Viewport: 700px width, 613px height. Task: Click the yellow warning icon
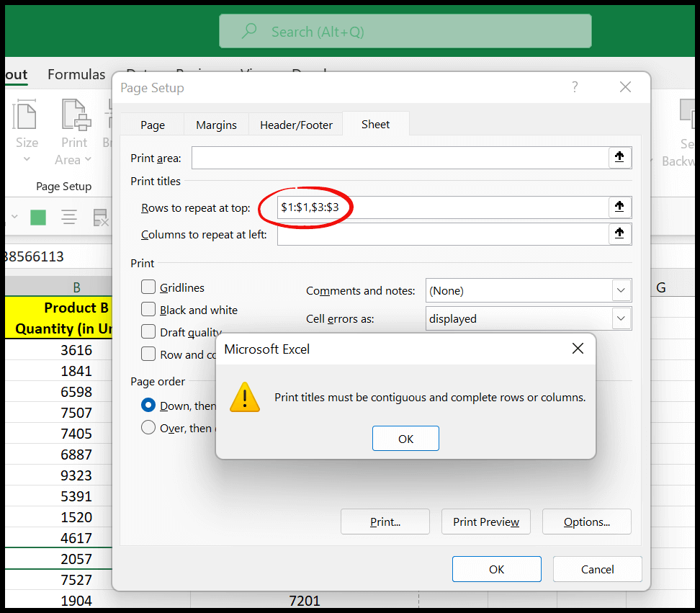click(245, 397)
